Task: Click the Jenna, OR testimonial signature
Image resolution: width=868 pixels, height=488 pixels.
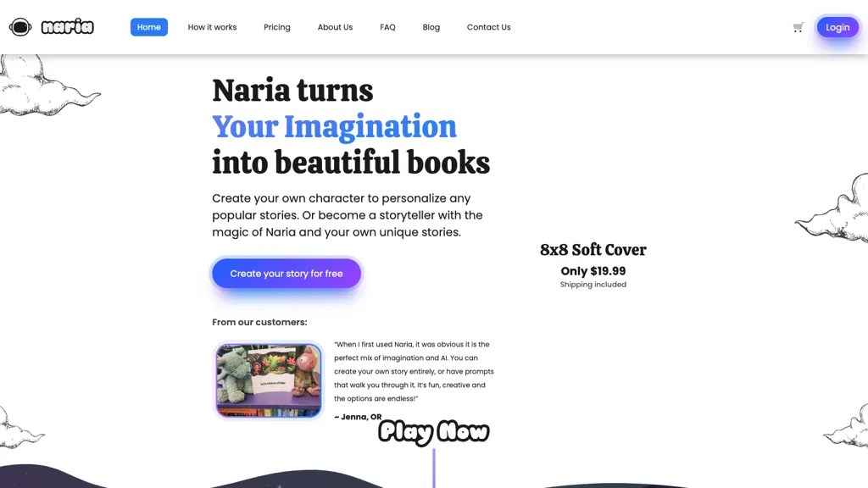Action: point(359,417)
